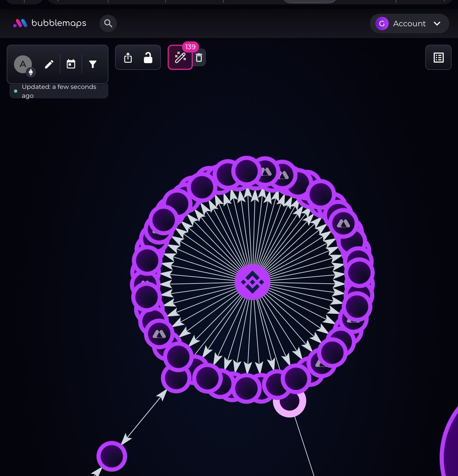Click 'Updated: a few seconds ago' status
This screenshot has height=476, width=458.
59,91
